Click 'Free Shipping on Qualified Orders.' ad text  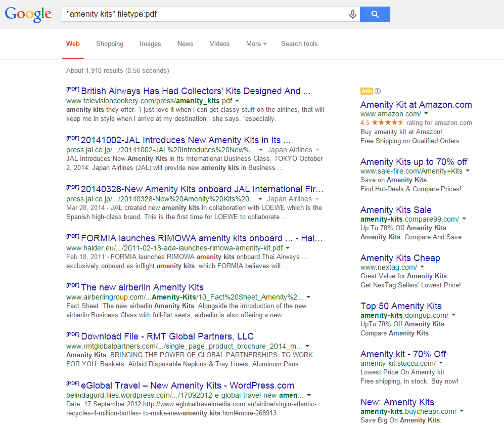411,141
